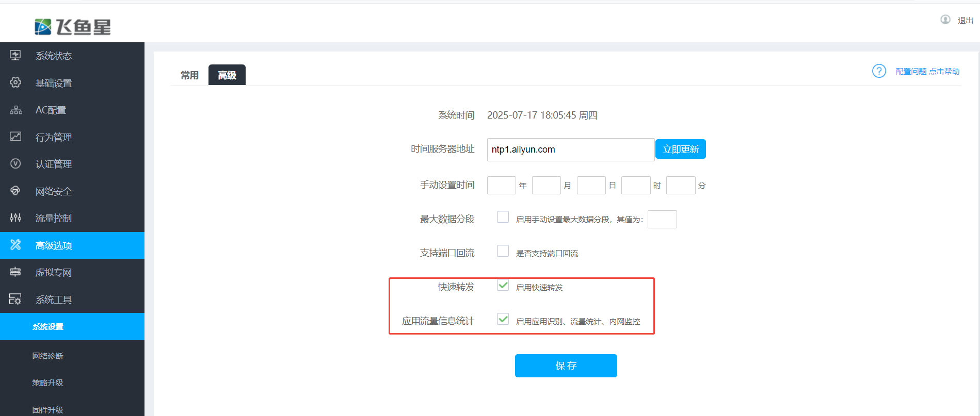Click the 行为管理 chart icon
Image resolution: width=980 pixels, height=416 pixels.
(x=15, y=137)
